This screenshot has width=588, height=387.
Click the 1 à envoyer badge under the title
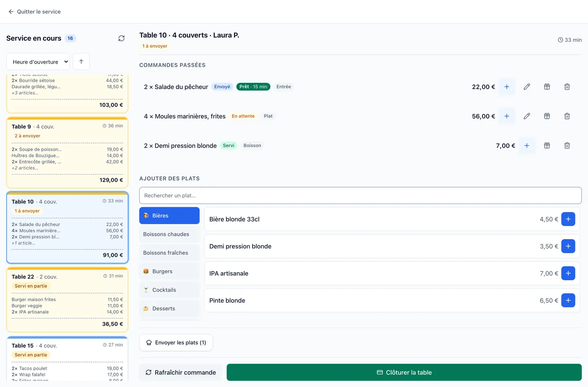(x=155, y=46)
